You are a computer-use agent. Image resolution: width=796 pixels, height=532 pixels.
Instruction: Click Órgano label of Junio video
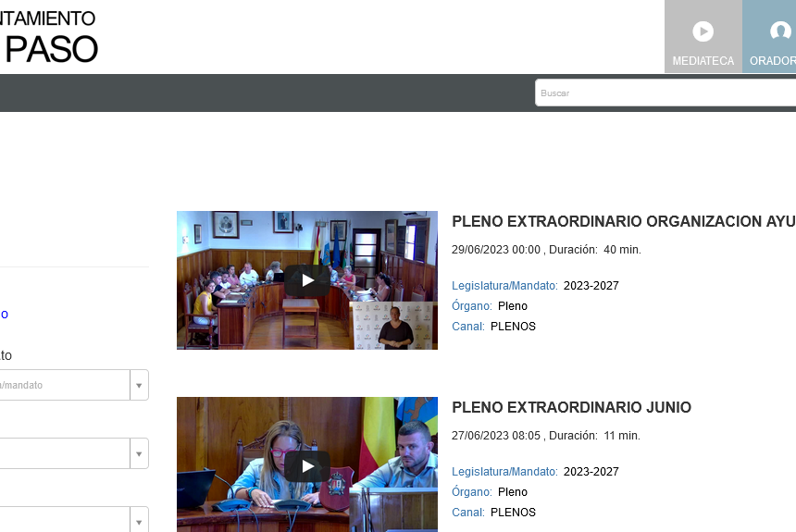coord(472,492)
